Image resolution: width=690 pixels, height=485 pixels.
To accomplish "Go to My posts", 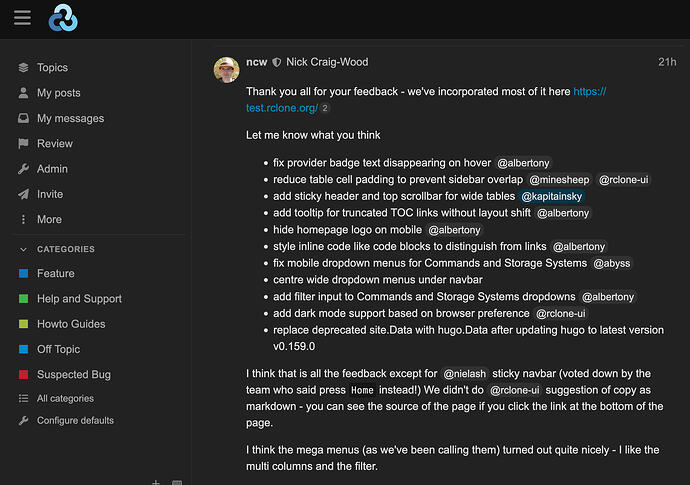I will (x=59, y=93).
